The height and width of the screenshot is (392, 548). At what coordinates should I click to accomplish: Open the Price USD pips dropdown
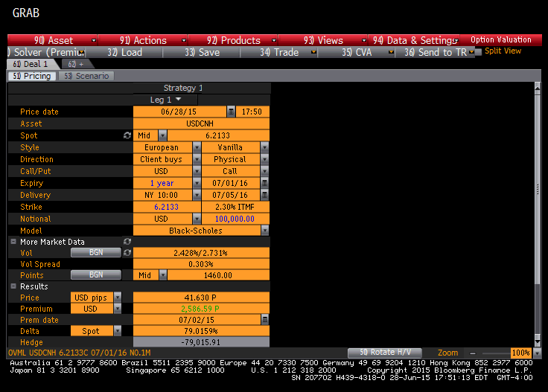[118, 298]
